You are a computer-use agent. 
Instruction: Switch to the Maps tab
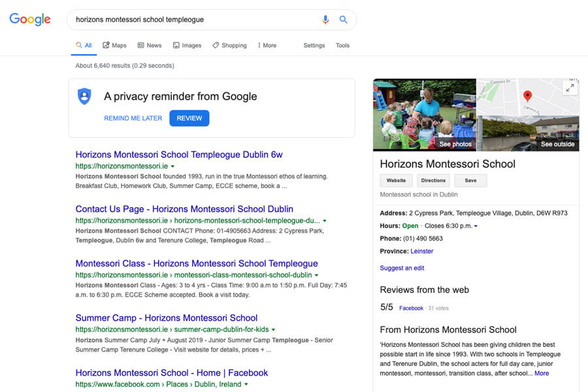click(x=114, y=45)
